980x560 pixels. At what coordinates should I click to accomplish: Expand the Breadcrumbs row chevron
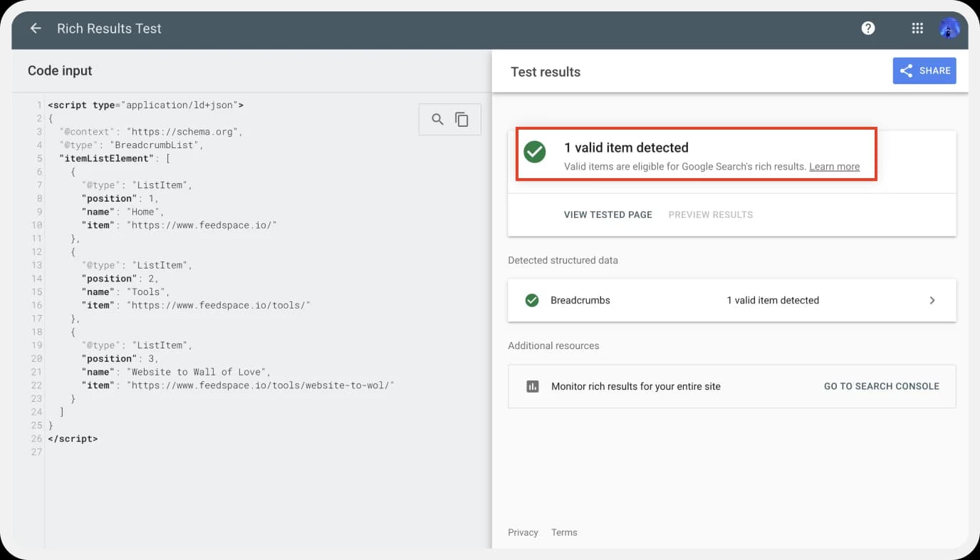(x=932, y=301)
